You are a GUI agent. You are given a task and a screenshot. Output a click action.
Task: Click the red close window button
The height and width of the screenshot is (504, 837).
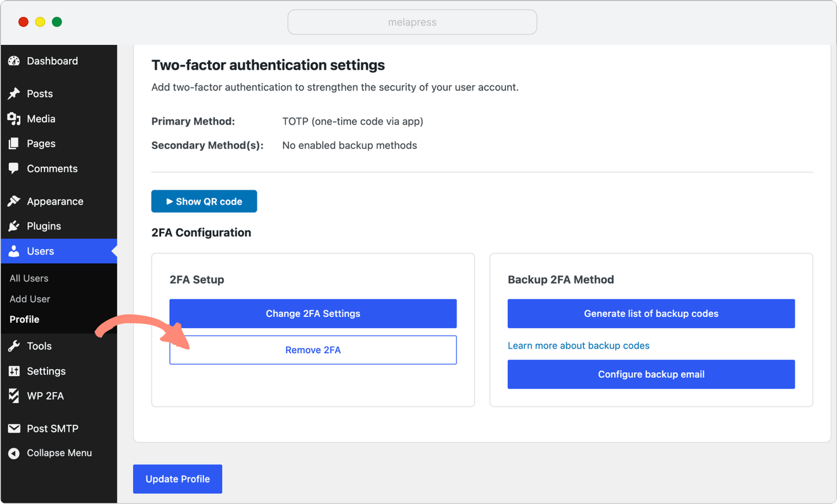click(23, 22)
